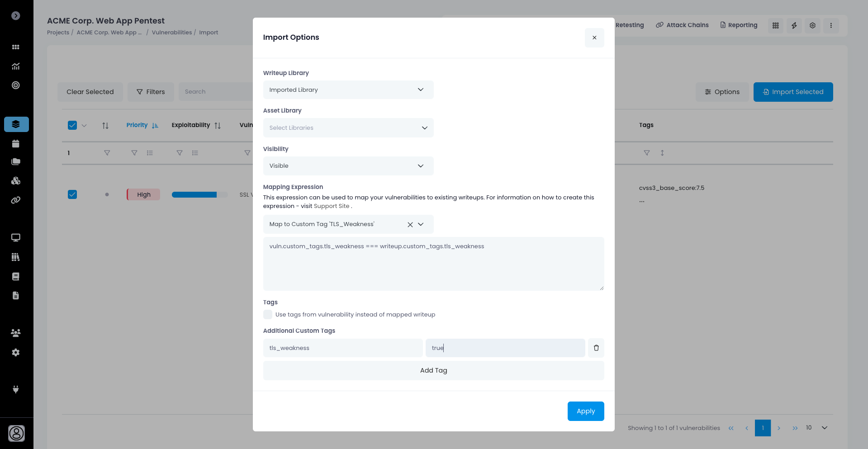
Task: Open the Writeup Library dropdown
Action: coord(348,90)
